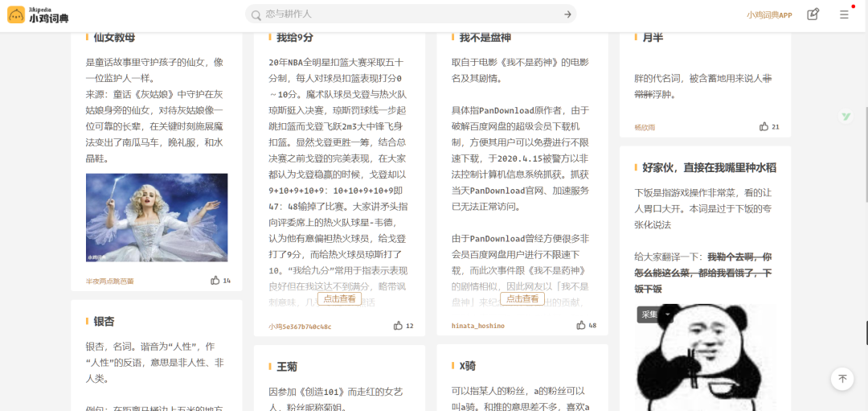
Task: Open the 银杏 entry title
Action: point(104,321)
